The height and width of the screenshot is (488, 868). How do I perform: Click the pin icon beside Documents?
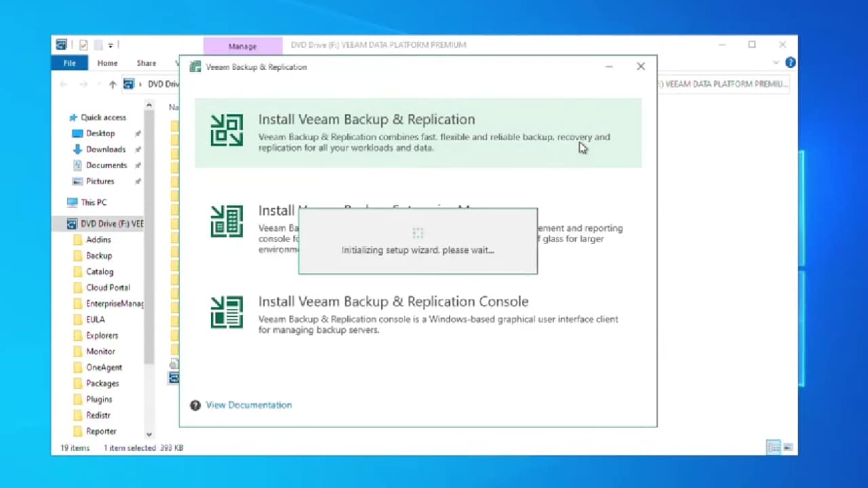point(138,165)
